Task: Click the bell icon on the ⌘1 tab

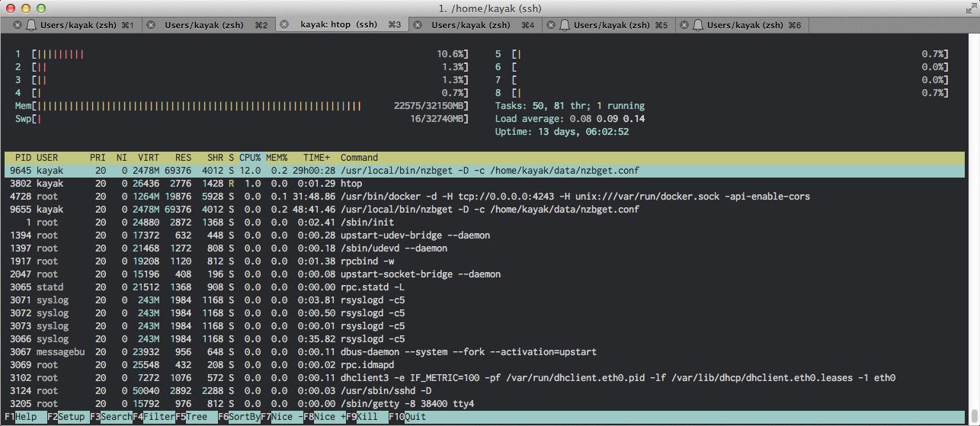Action: 31,25
